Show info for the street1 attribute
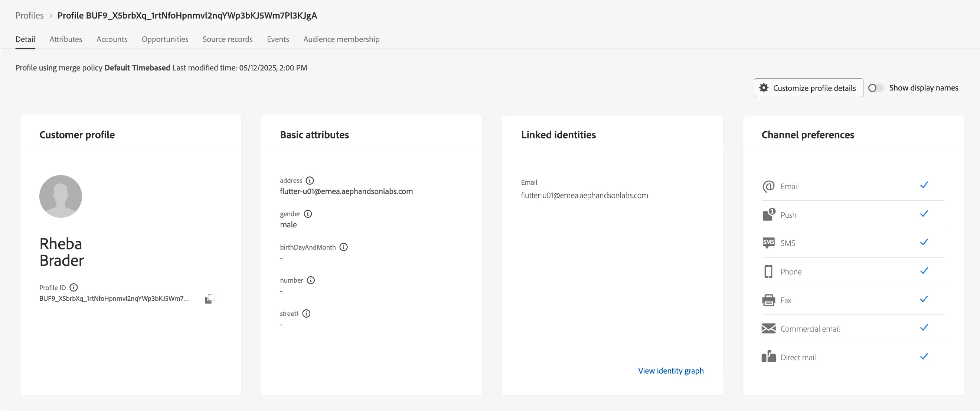980x411 pixels. click(306, 314)
